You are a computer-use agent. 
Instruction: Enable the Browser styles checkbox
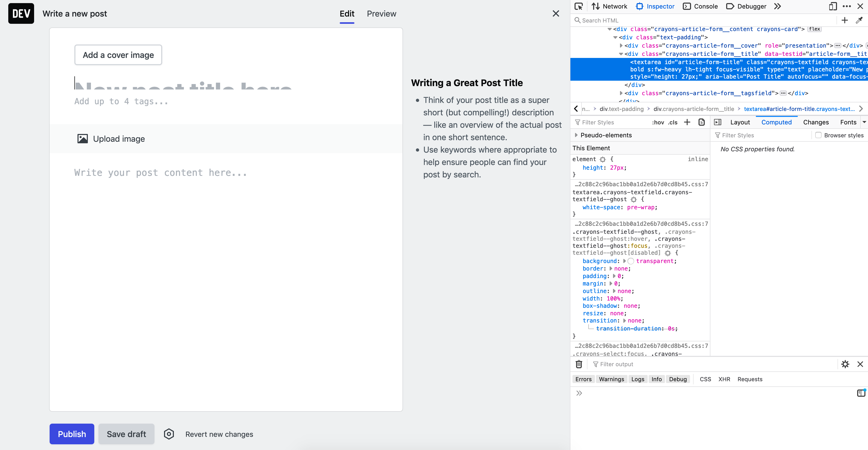pyautogui.click(x=818, y=135)
